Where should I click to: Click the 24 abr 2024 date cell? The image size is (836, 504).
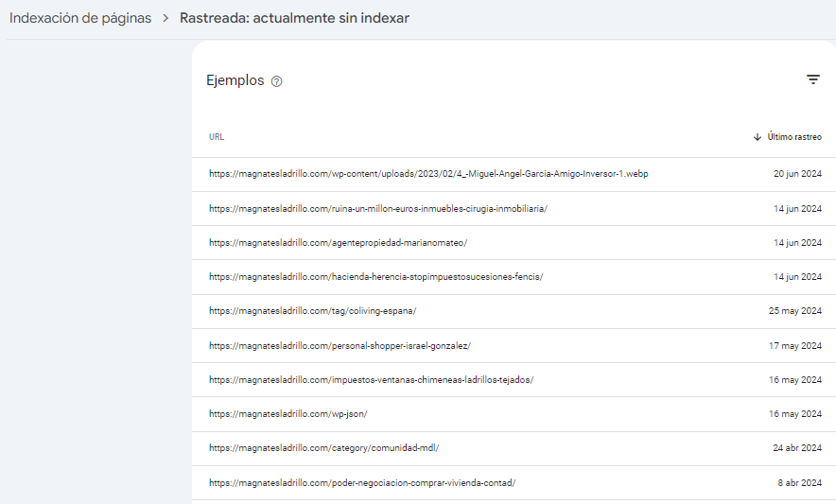797,448
